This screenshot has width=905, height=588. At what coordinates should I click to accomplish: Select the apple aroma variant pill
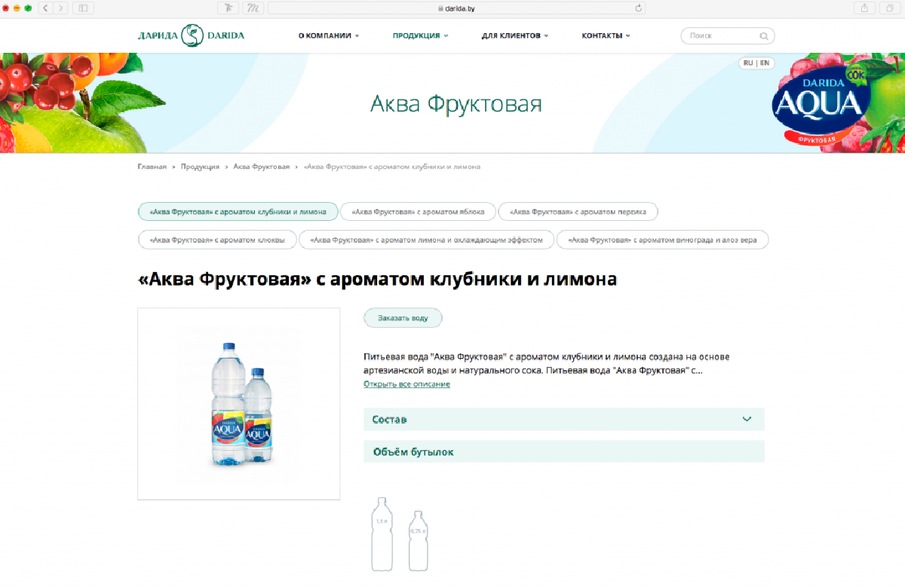coord(418,212)
